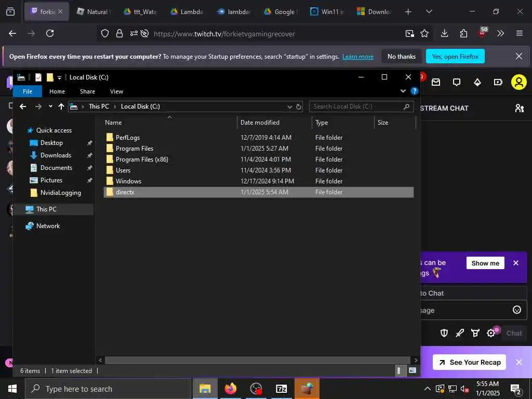Screen dimensions: 532x399
Task: Open the sword mod-tools icon below chat
Action: click(x=460, y=333)
